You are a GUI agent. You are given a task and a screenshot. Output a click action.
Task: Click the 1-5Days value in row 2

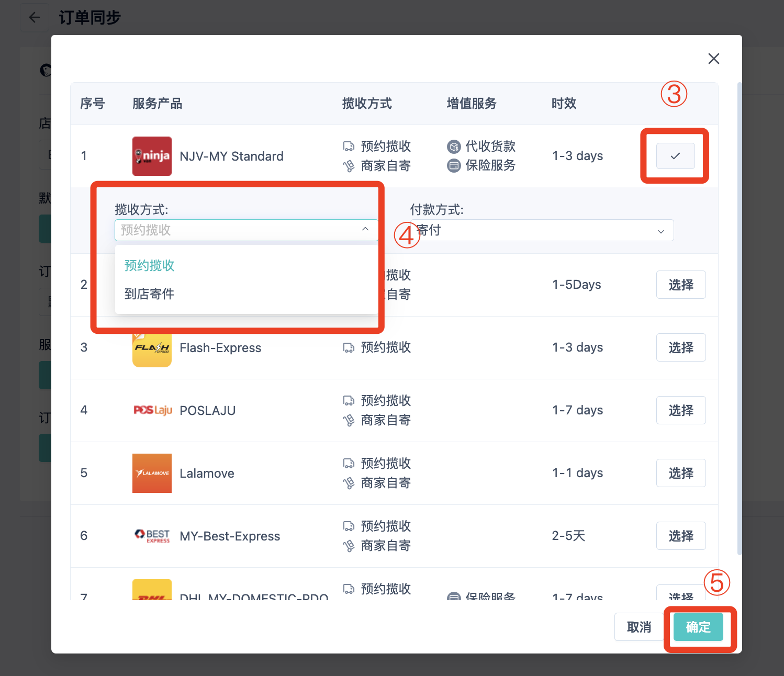tap(577, 285)
